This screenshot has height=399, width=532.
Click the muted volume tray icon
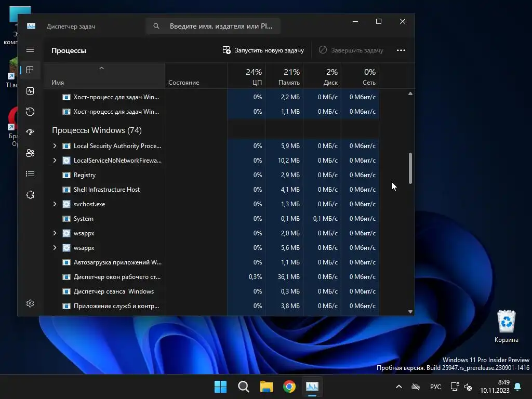(468, 387)
